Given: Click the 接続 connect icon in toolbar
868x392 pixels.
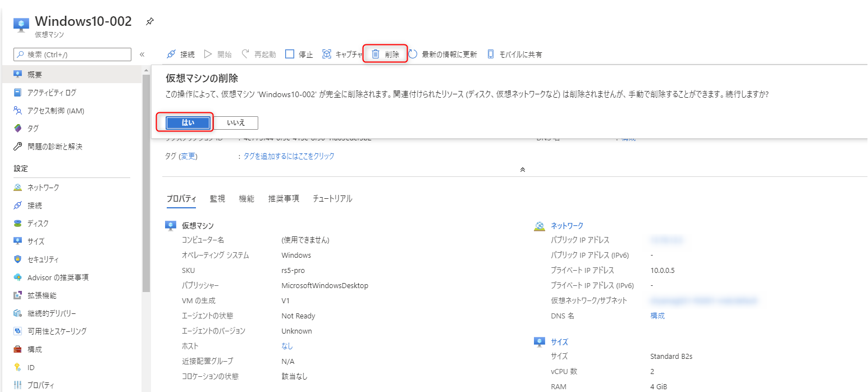Looking at the screenshot, I should coord(172,54).
